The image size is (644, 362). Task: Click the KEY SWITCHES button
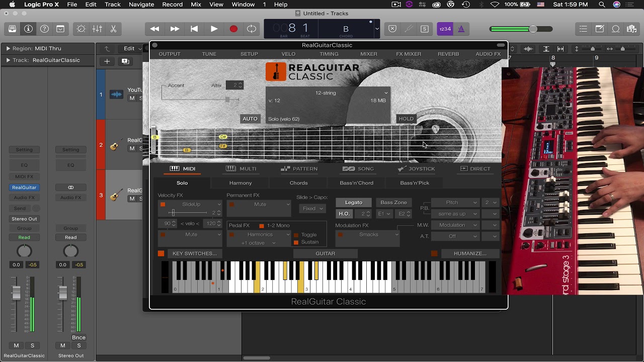[x=194, y=253]
